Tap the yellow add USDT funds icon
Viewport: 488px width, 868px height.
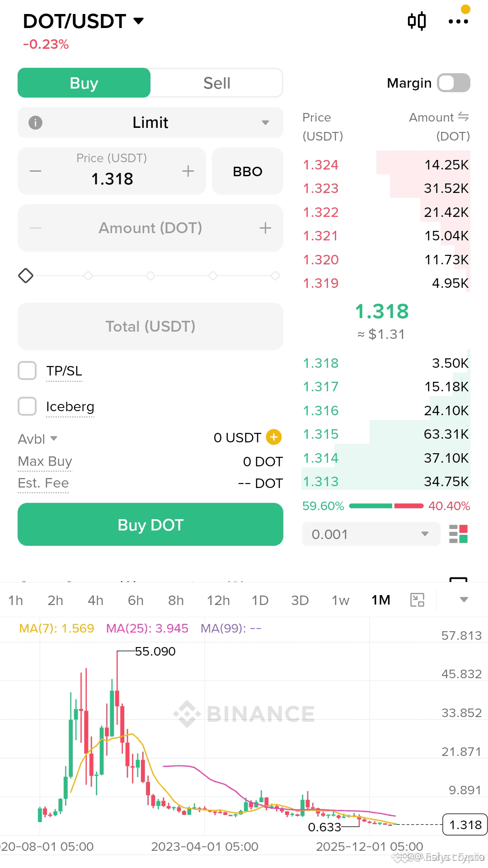[274, 437]
